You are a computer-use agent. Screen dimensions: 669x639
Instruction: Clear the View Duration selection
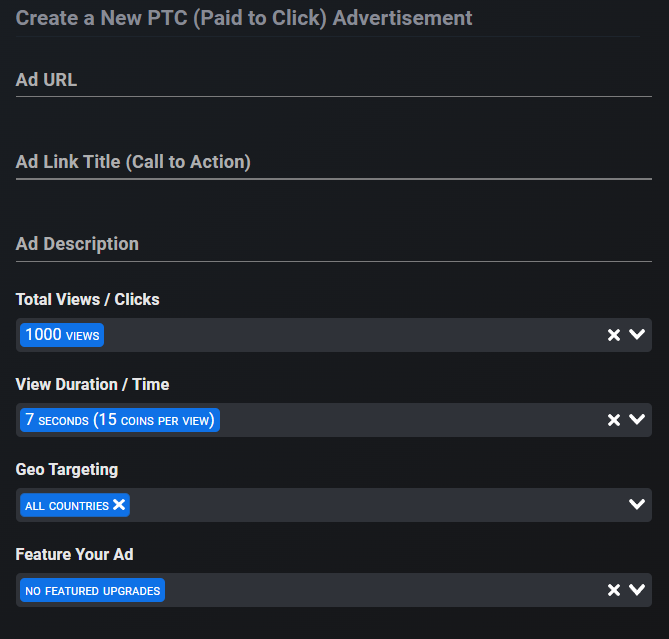614,420
